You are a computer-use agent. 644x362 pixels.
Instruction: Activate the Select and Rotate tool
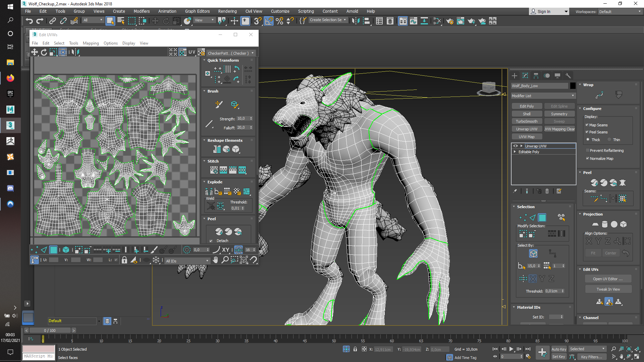coord(166,21)
